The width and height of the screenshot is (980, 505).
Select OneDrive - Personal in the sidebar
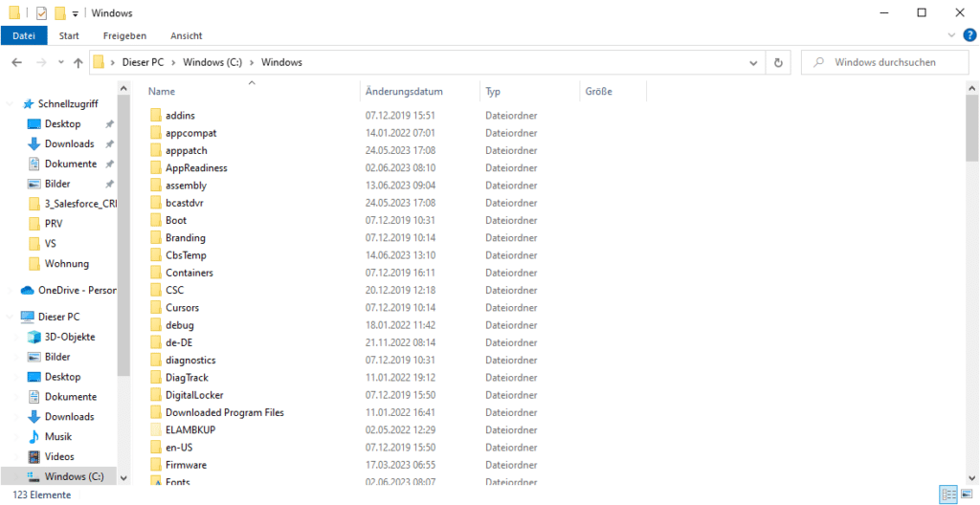(77, 290)
